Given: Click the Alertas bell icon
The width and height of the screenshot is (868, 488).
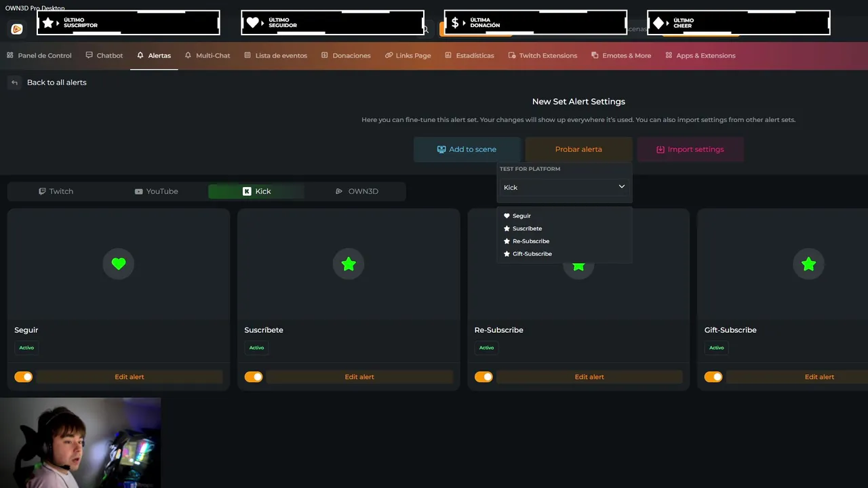Looking at the screenshot, I should [140, 56].
